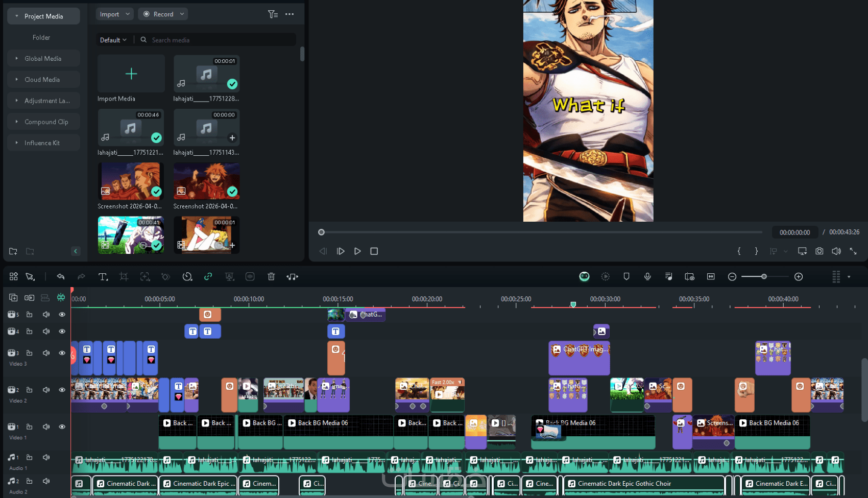The width and height of the screenshot is (868, 498).
Task: Select the first Back BG Media 06 clip
Action: pos(338,432)
